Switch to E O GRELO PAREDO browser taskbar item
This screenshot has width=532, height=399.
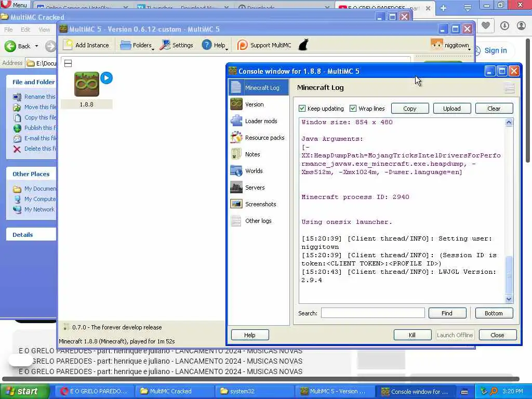[x=95, y=391]
